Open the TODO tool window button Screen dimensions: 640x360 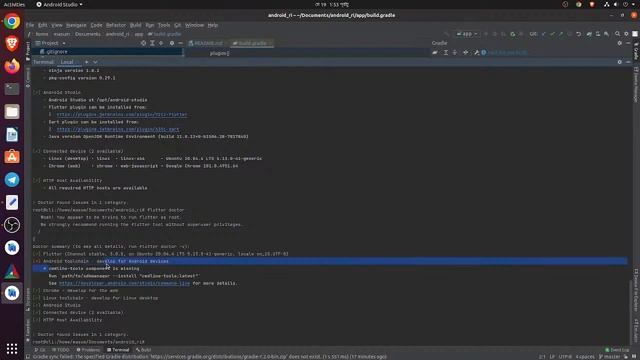(61, 350)
